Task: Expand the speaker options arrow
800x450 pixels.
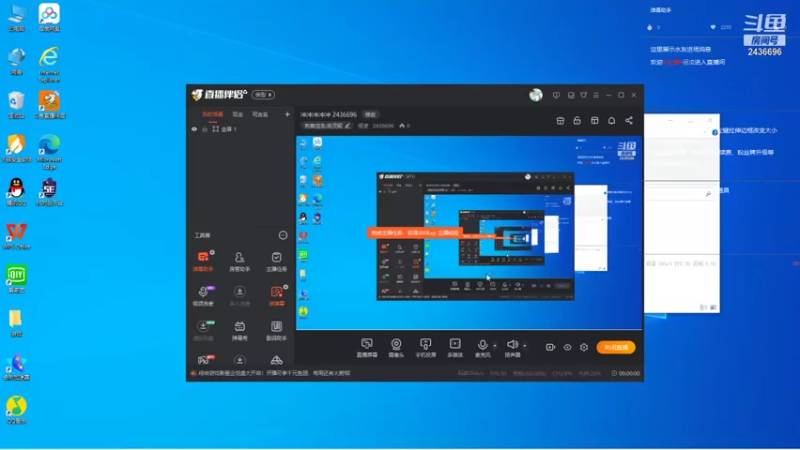Action: click(524, 345)
